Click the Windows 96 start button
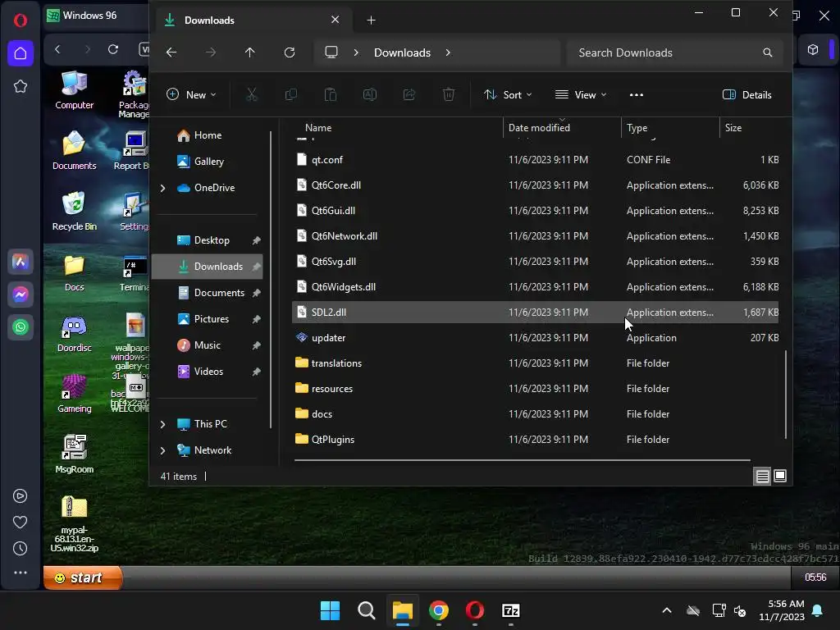The height and width of the screenshot is (630, 840). 83,577
